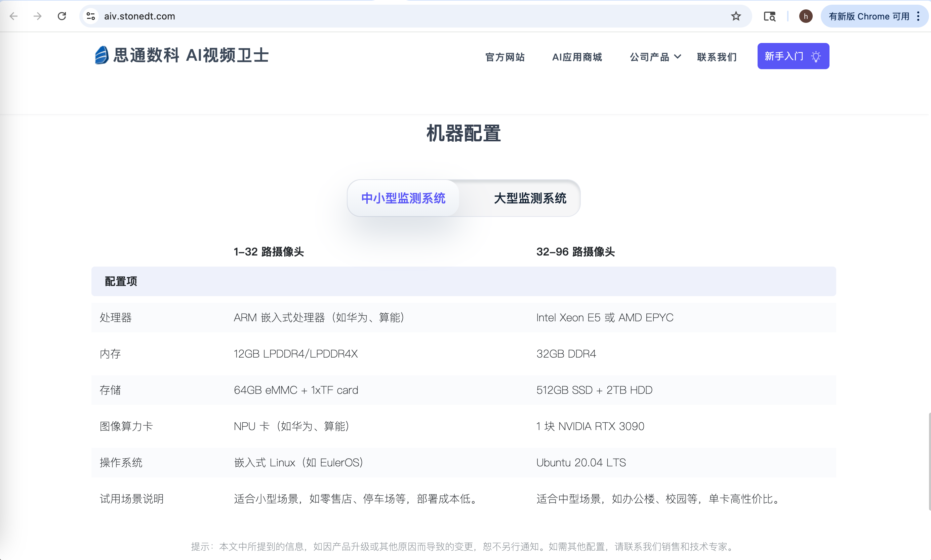
Task: Switch to 中小型监测系统 option
Action: click(x=403, y=198)
